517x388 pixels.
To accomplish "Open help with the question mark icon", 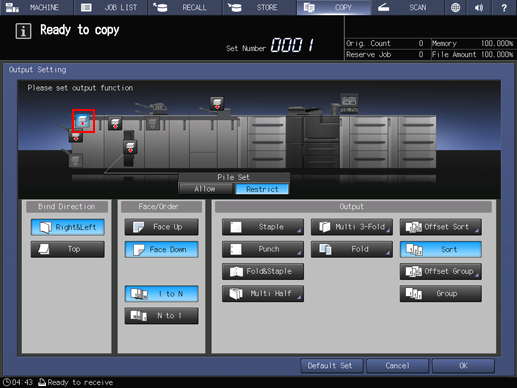I will click(504, 7).
